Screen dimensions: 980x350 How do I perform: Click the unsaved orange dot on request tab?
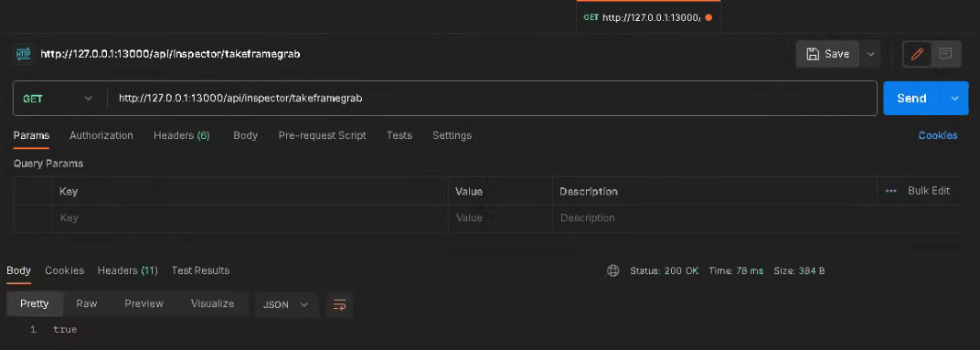point(708,17)
